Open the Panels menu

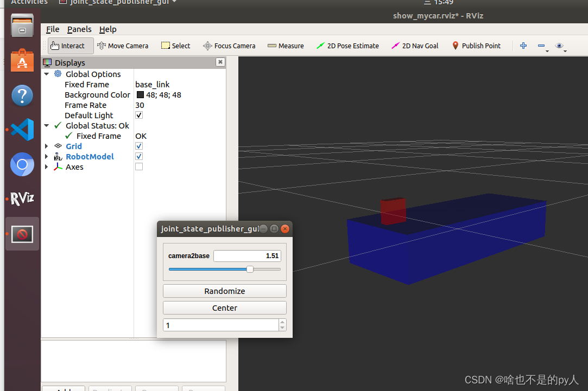[x=79, y=29]
